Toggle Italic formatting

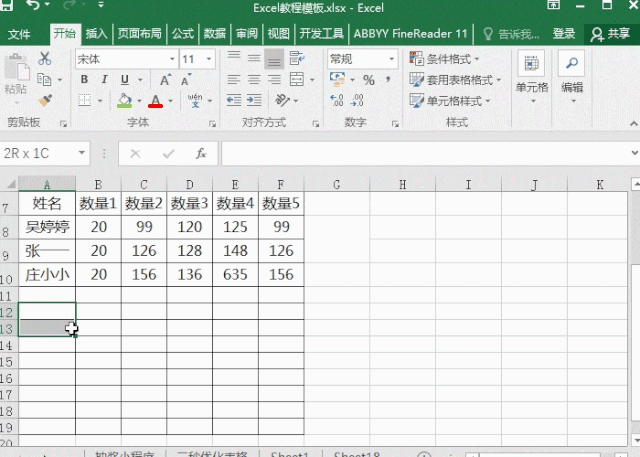click(104, 80)
